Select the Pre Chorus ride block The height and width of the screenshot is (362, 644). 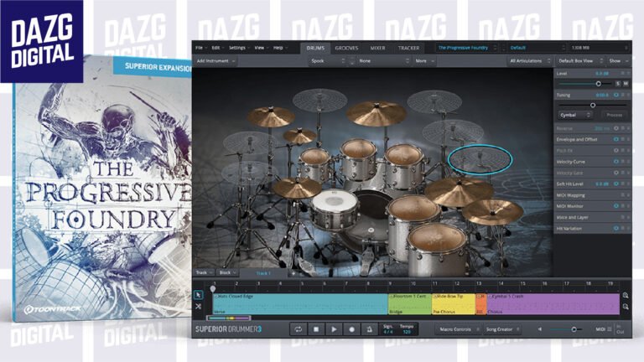tap(454, 304)
